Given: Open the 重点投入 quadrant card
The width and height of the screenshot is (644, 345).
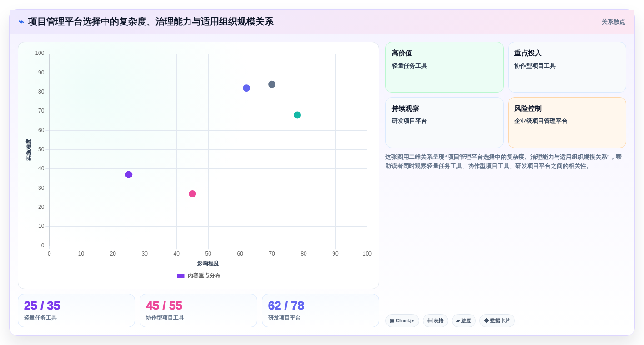Looking at the screenshot, I should coord(567,67).
